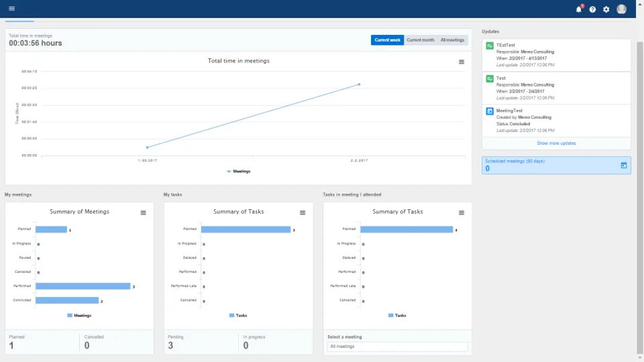Open the settings gear icon
Screen dimensions: 644x362
click(606, 9)
